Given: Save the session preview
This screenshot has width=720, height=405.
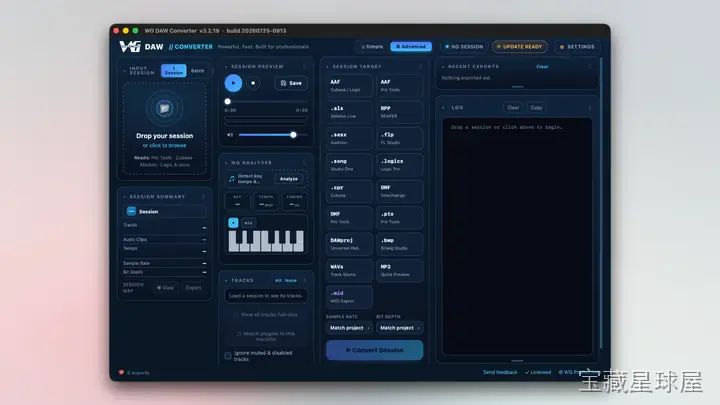Looking at the screenshot, I should pyautogui.click(x=291, y=83).
